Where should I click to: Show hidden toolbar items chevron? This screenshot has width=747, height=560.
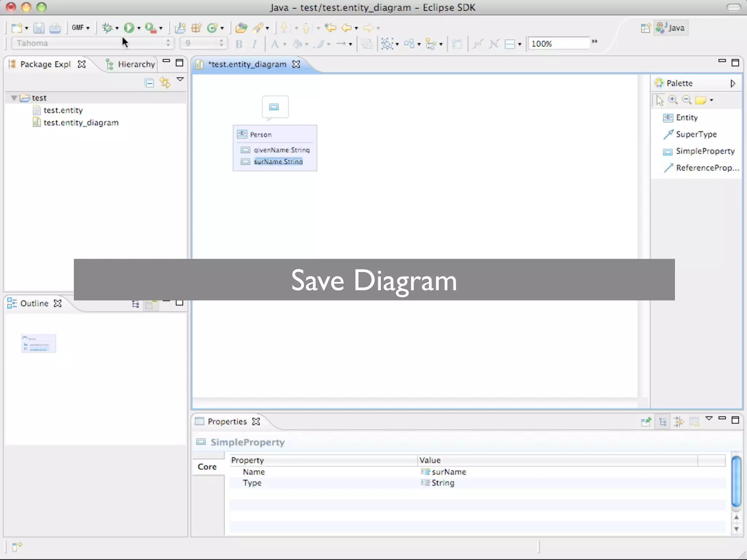click(595, 42)
